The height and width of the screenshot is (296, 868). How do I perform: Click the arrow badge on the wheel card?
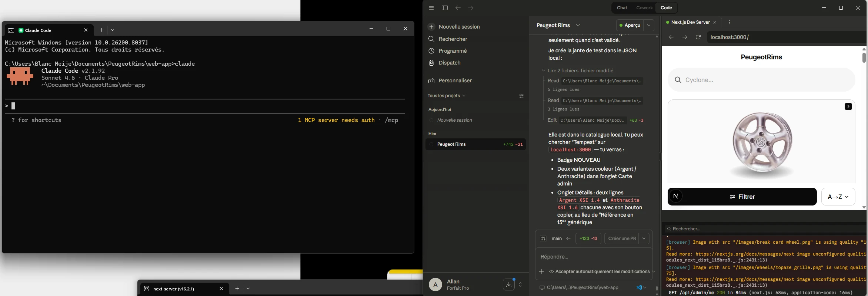(848, 106)
